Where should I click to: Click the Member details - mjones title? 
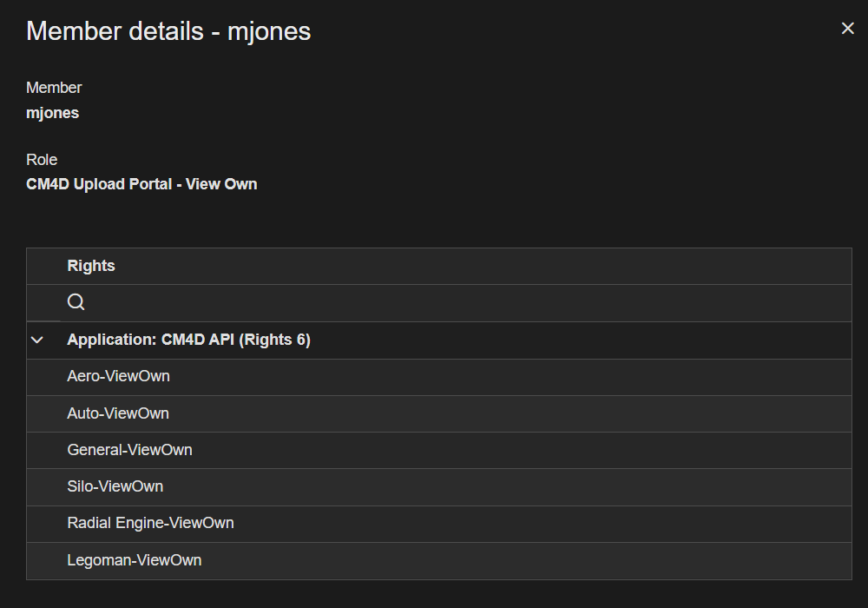tap(168, 31)
